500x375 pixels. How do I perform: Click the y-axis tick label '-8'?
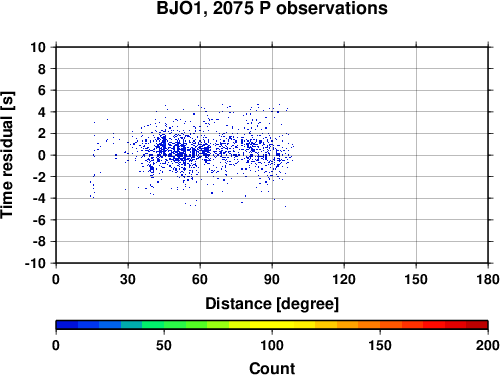(39, 242)
